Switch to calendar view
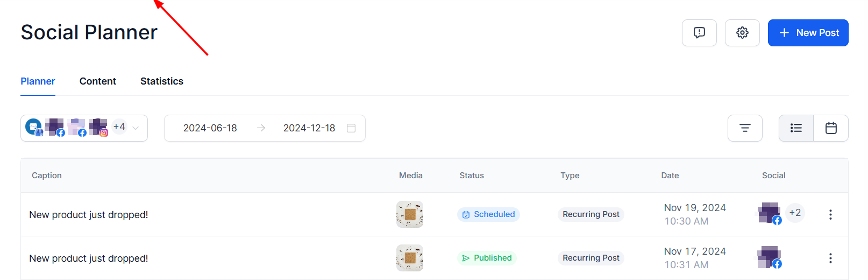Screen dimensions: 868x280 point(831,128)
